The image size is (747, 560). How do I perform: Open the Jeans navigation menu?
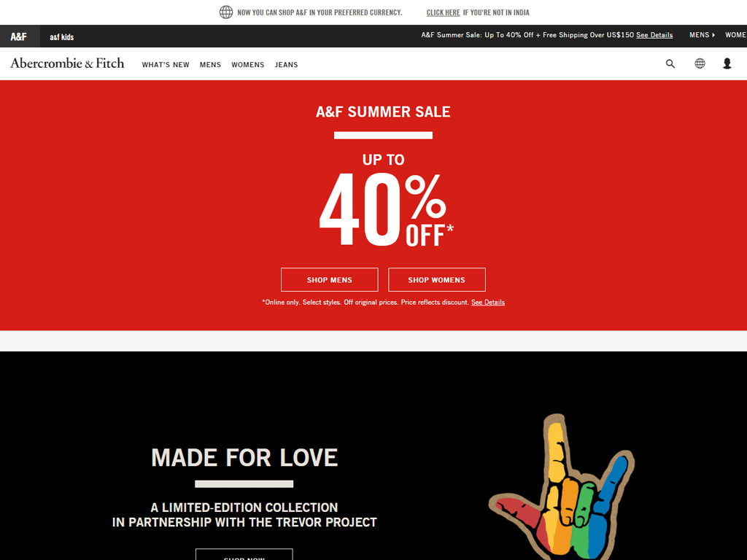pyautogui.click(x=286, y=65)
